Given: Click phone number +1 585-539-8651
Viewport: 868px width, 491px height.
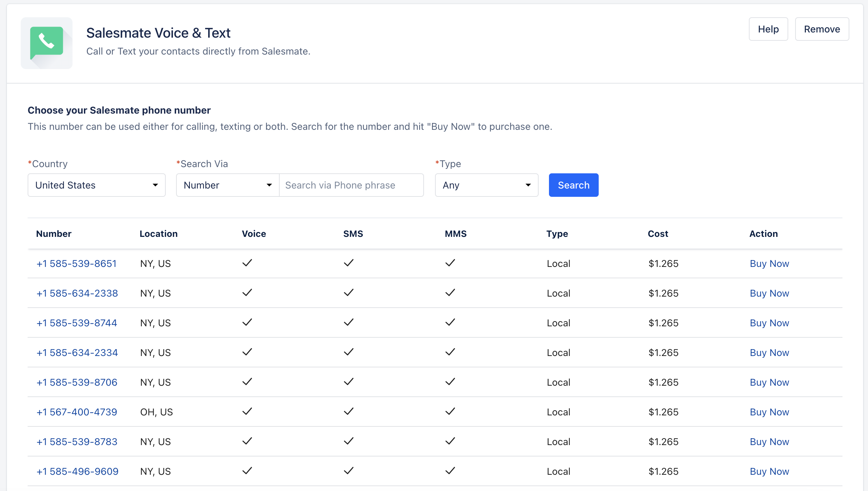Looking at the screenshot, I should point(77,263).
